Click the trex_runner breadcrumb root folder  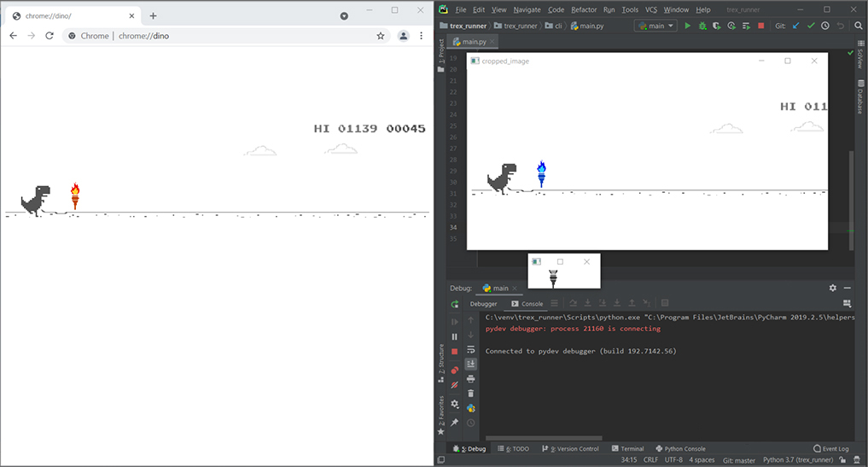463,26
